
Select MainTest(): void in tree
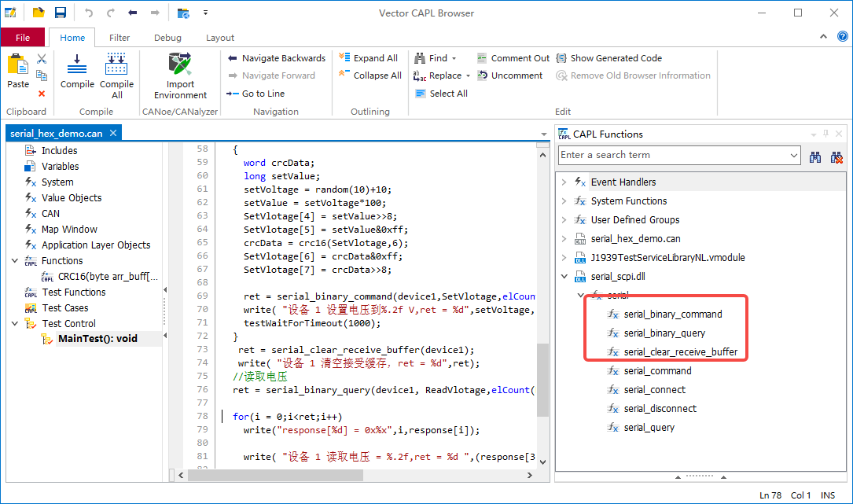point(97,339)
